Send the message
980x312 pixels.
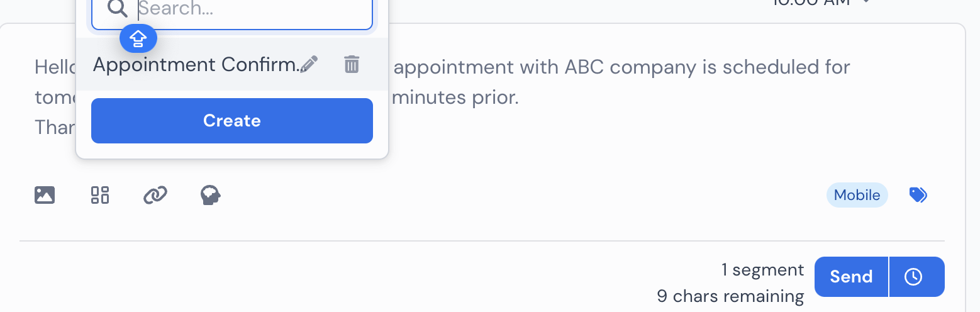[851, 276]
